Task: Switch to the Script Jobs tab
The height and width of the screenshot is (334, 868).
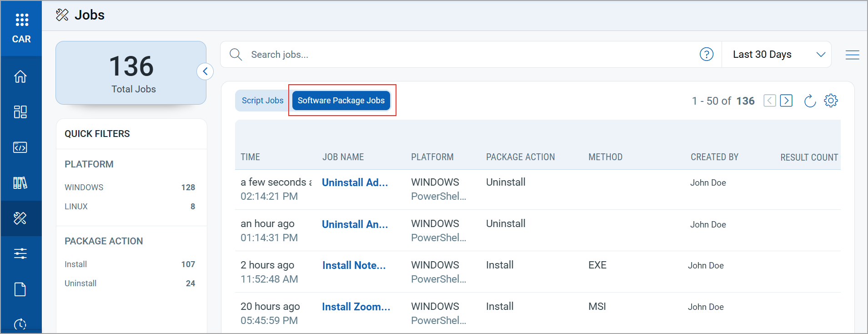Action: [262, 101]
